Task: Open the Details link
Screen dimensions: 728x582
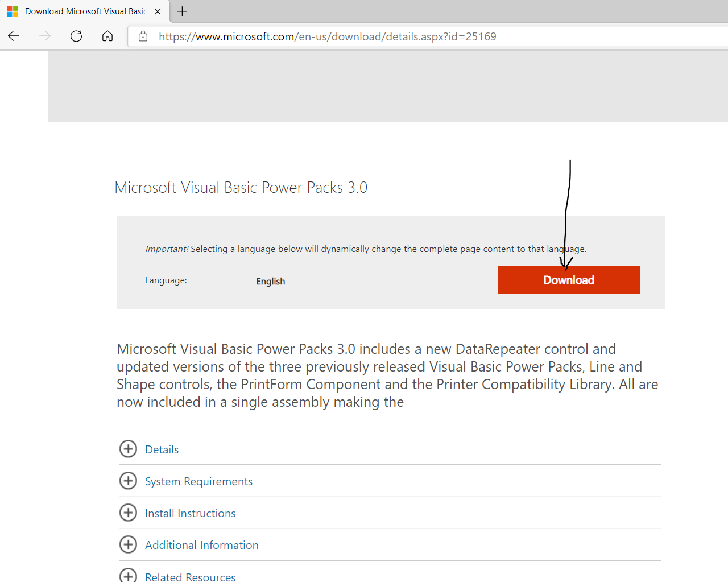Action: coord(162,449)
